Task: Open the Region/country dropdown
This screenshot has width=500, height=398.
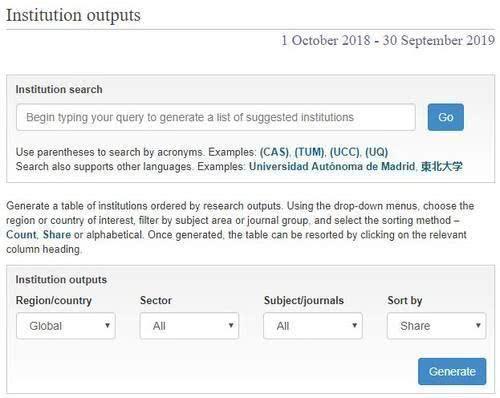Action: tap(66, 326)
